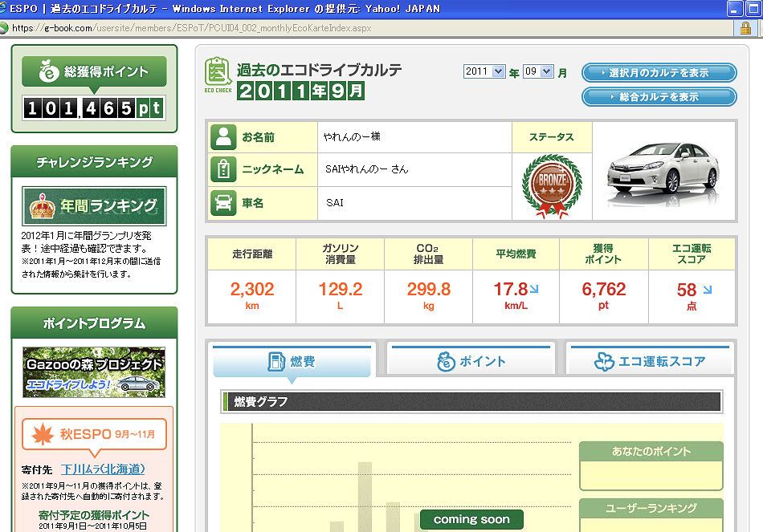The image size is (763, 532).
Task: Click the white SAI car image
Action: point(663,170)
